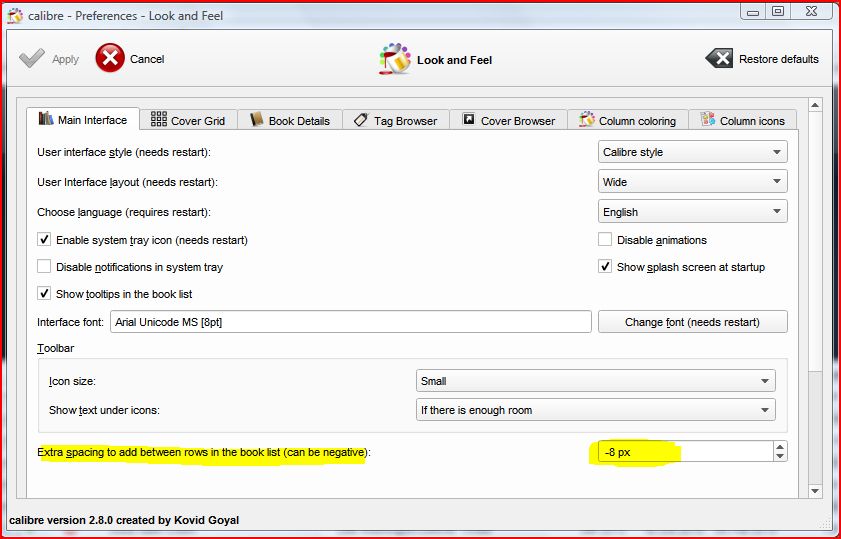The image size is (841, 539).
Task: Decrease row spacing with down arrow
Action: pos(780,456)
